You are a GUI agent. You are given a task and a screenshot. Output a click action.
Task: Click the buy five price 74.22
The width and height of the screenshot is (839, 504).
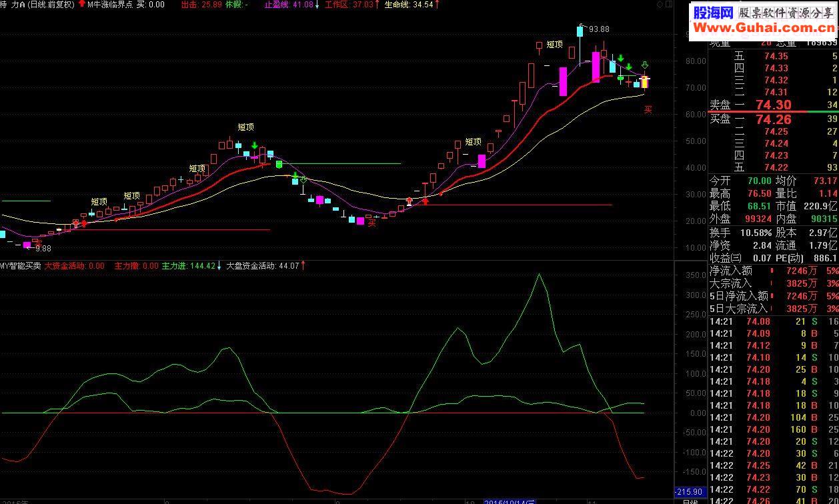coord(776,167)
